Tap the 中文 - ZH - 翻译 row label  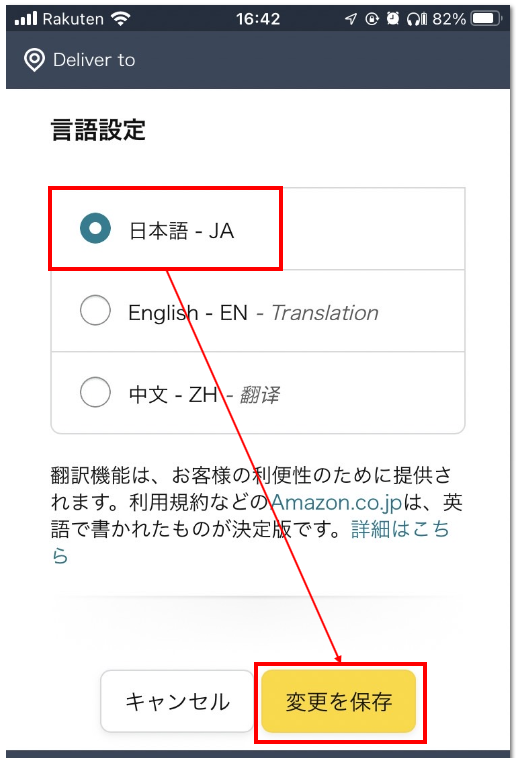pyautogui.click(x=204, y=394)
